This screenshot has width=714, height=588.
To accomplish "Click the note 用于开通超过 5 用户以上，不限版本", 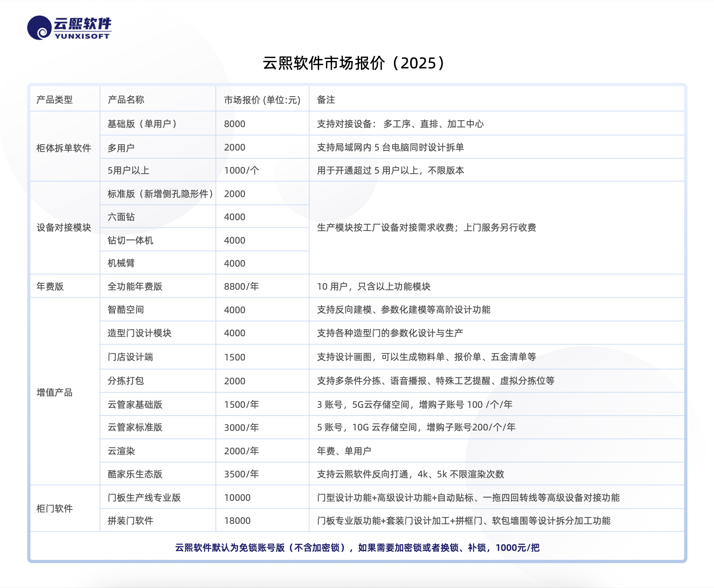I will (x=390, y=170).
